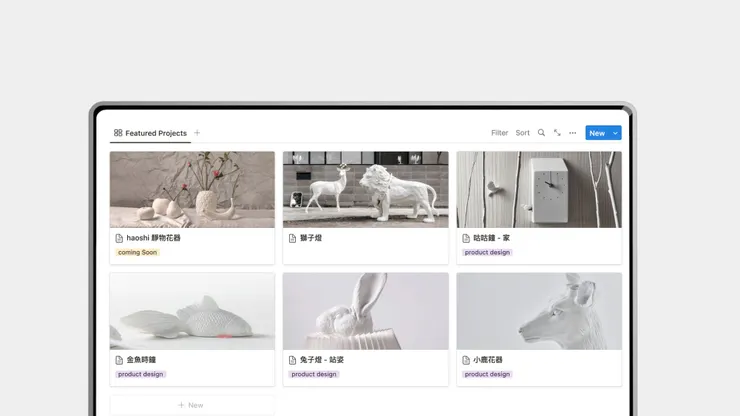Click the title text haoshi 靜物花器
The width and height of the screenshot is (740, 416).
[153, 238]
